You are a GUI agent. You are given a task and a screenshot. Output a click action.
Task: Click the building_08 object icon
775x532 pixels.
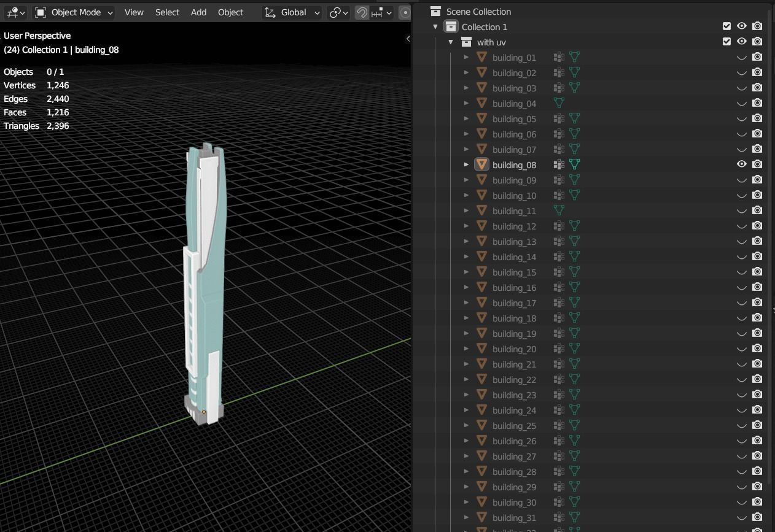(481, 164)
